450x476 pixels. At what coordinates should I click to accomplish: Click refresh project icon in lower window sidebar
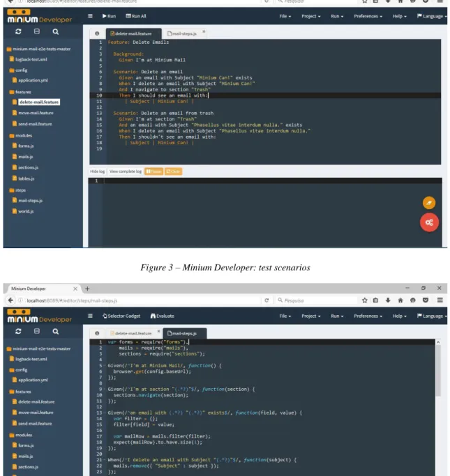[18, 331]
